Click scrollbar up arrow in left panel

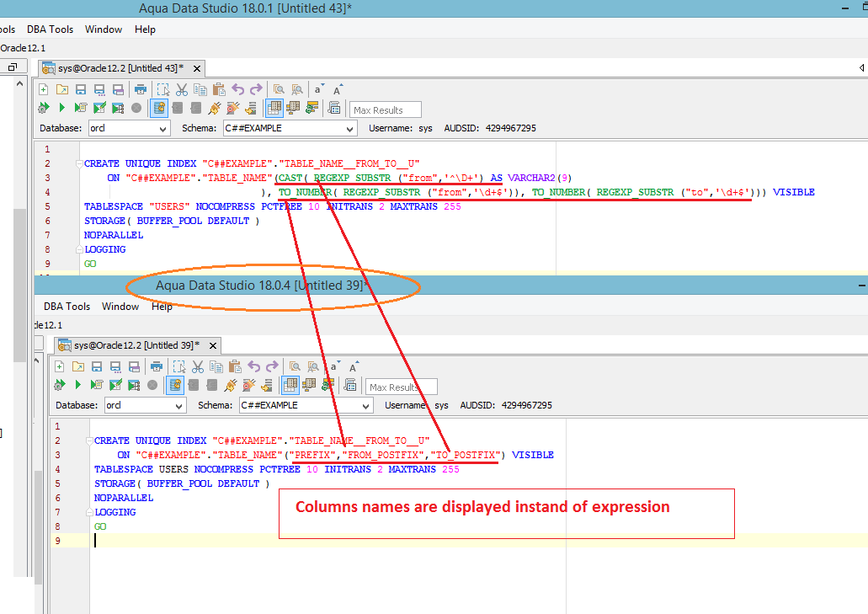(x=20, y=83)
